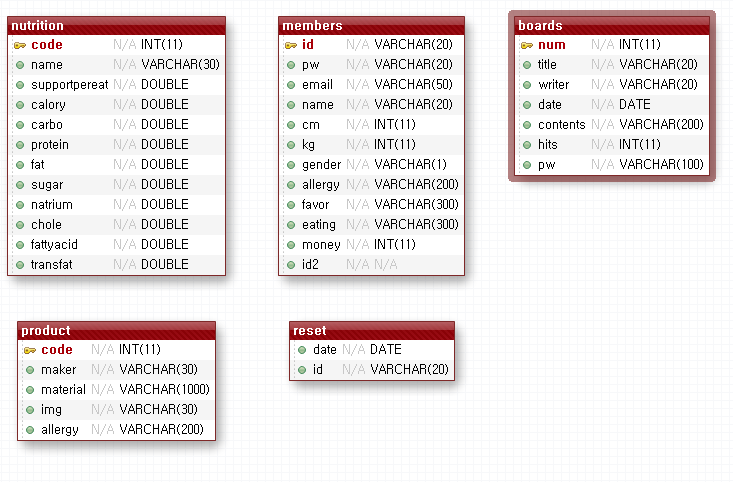Click the boards table header

click(613, 26)
